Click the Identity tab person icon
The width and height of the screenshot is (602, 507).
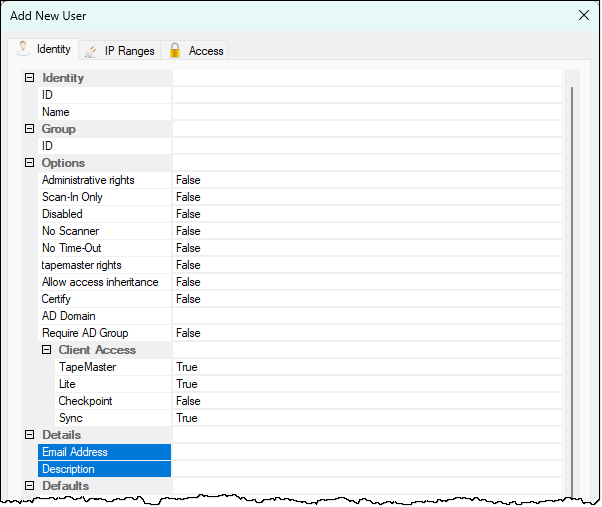pos(23,49)
